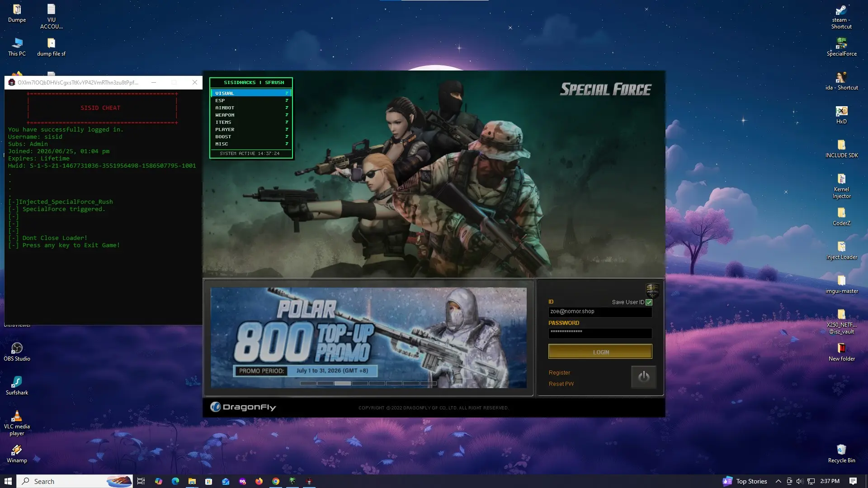Select the Recycle Bin desktop icon
Image resolution: width=868 pixels, height=488 pixels.
pos(841,454)
